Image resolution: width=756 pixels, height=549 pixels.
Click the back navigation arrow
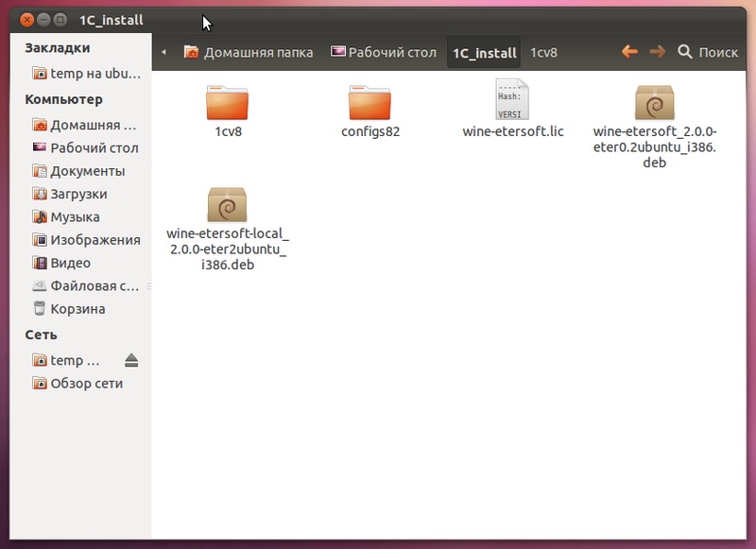pos(629,52)
